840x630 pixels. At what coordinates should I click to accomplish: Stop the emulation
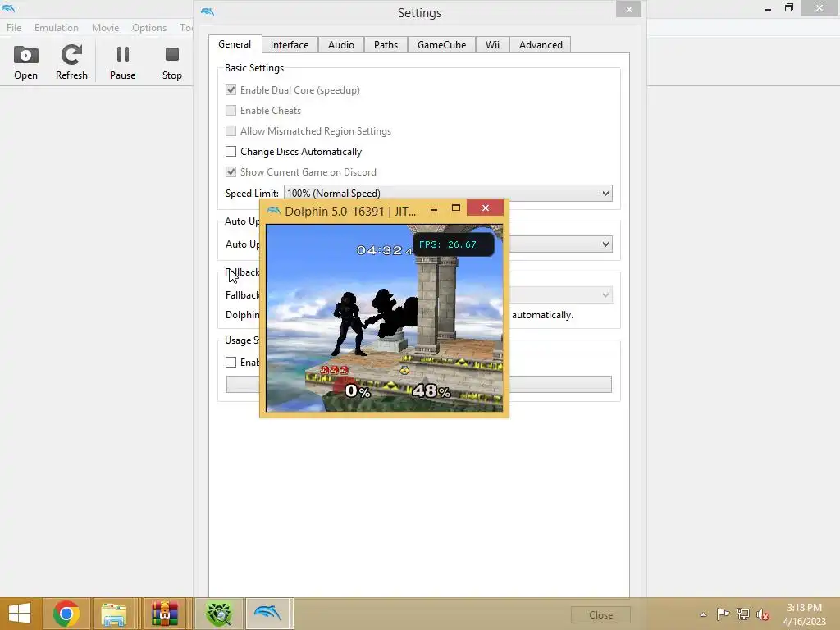coord(172,62)
